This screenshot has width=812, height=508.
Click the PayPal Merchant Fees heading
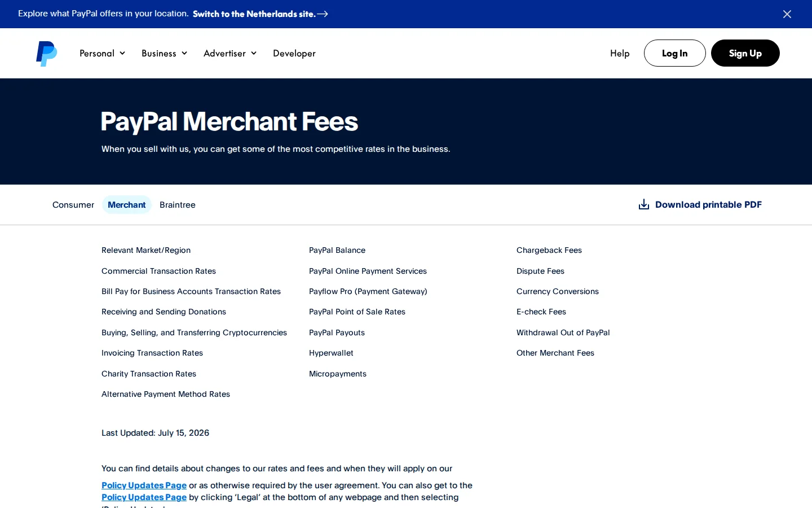tap(229, 121)
